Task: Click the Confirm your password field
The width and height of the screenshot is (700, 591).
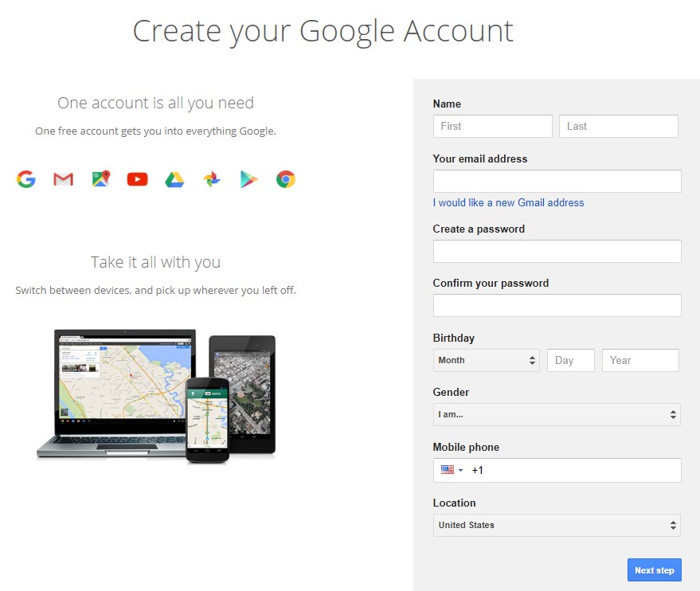Action: 557,305
